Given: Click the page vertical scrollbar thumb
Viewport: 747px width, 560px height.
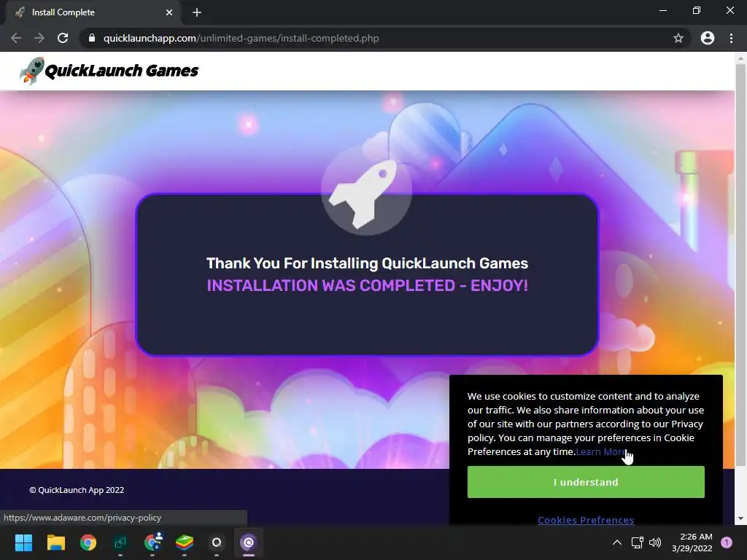Looking at the screenshot, I should tap(740, 264).
